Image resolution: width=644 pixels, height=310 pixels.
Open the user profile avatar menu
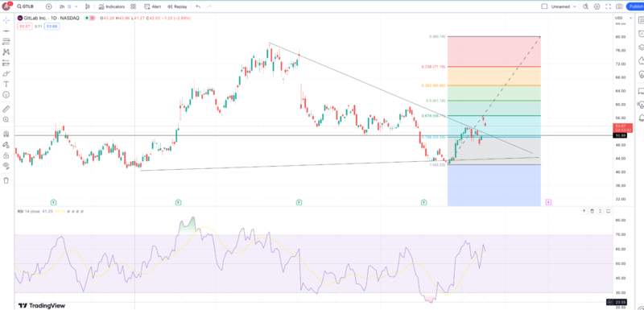pos(6,6)
